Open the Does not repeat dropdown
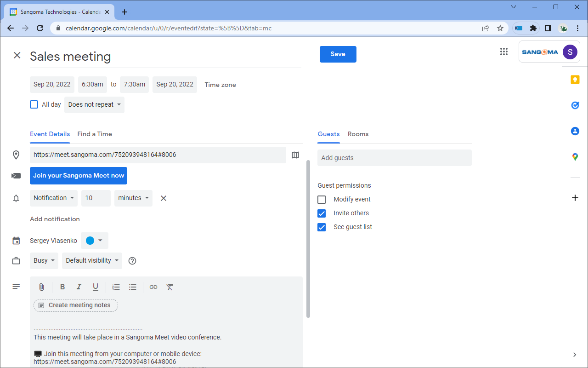 (94, 105)
